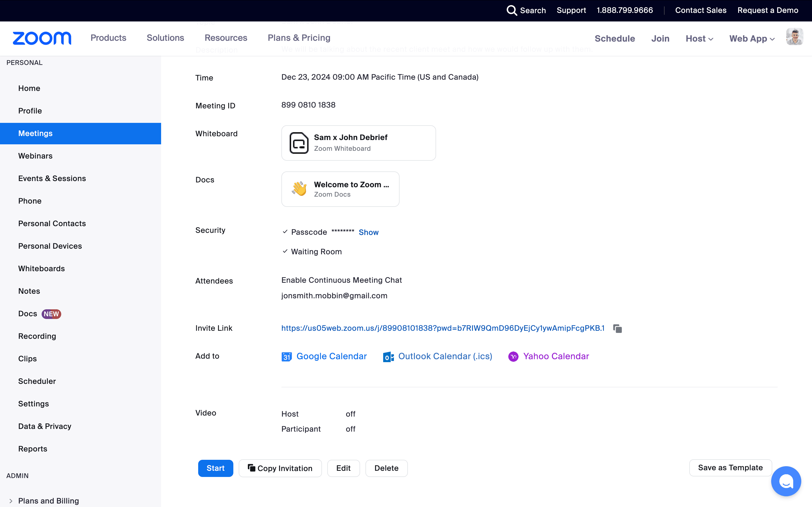Open the chat support bubble

[786, 482]
